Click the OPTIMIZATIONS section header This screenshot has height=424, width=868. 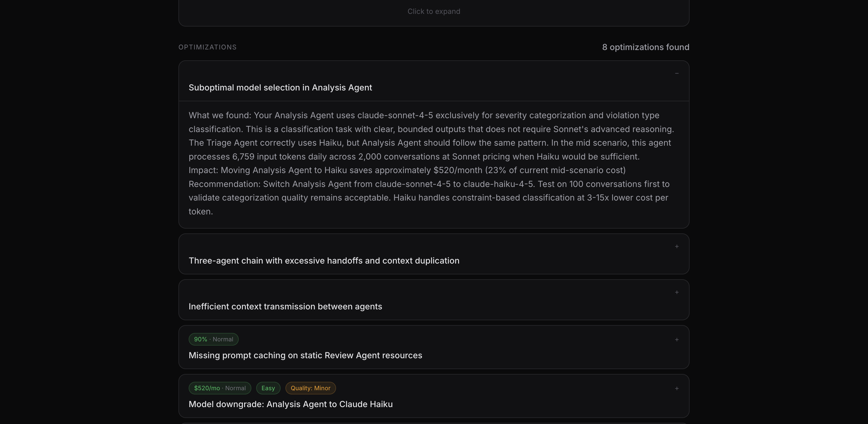pyautogui.click(x=207, y=47)
